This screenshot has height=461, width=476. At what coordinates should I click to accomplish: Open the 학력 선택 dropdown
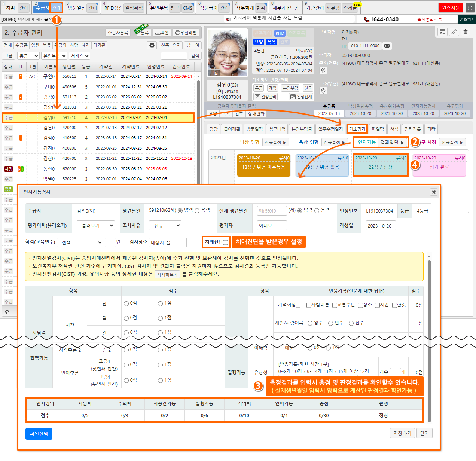point(80,242)
